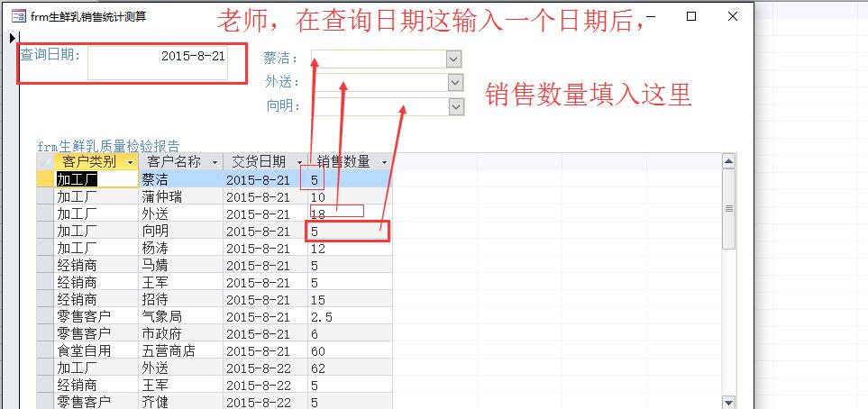This screenshot has height=409, width=868.
Task: Click the sales quantity cell showing 2.5
Action: tap(350, 316)
